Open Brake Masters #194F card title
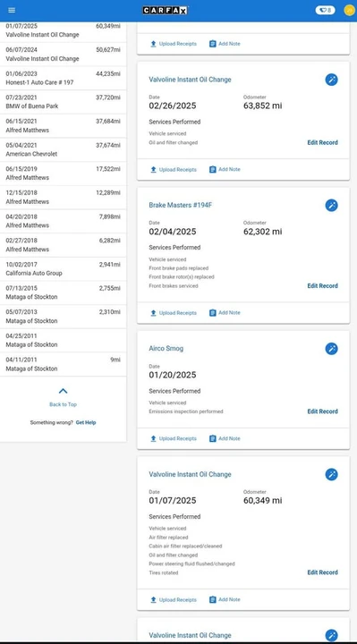The width and height of the screenshot is (357, 644). click(x=181, y=206)
